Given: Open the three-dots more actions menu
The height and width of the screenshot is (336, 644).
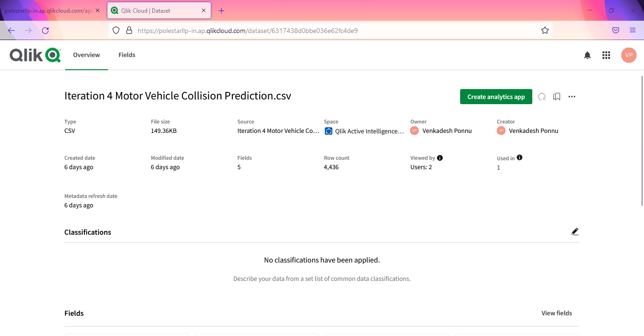Looking at the screenshot, I should pyautogui.click(x=572, y=97).
